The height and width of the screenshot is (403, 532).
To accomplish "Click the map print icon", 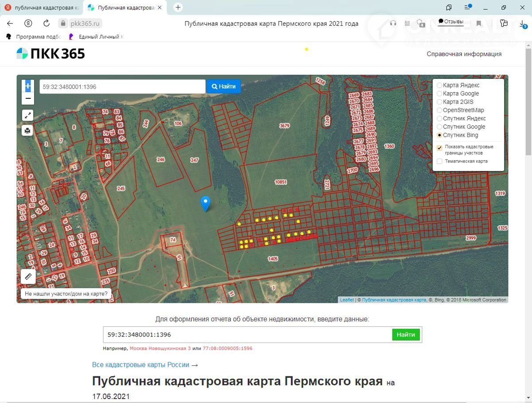I will [28, 130].
